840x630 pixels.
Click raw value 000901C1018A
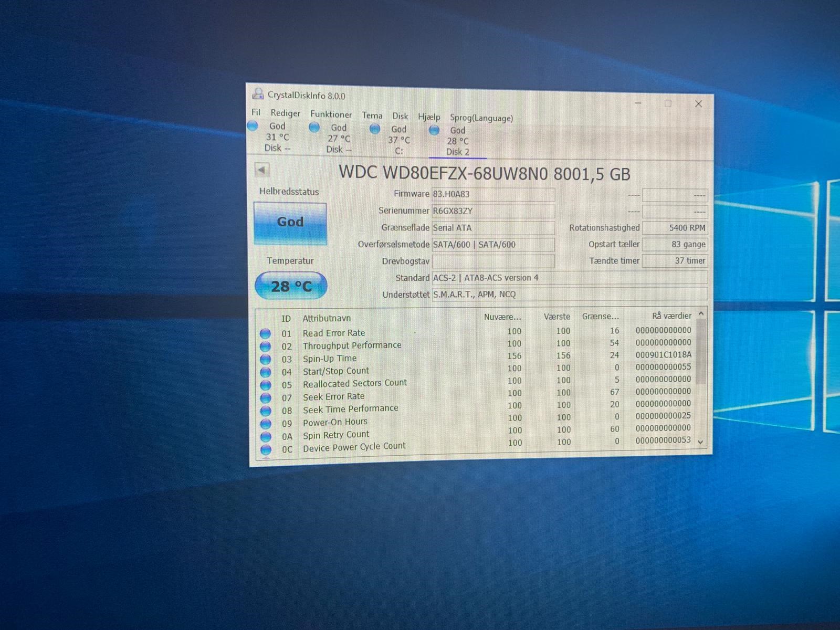664,355
